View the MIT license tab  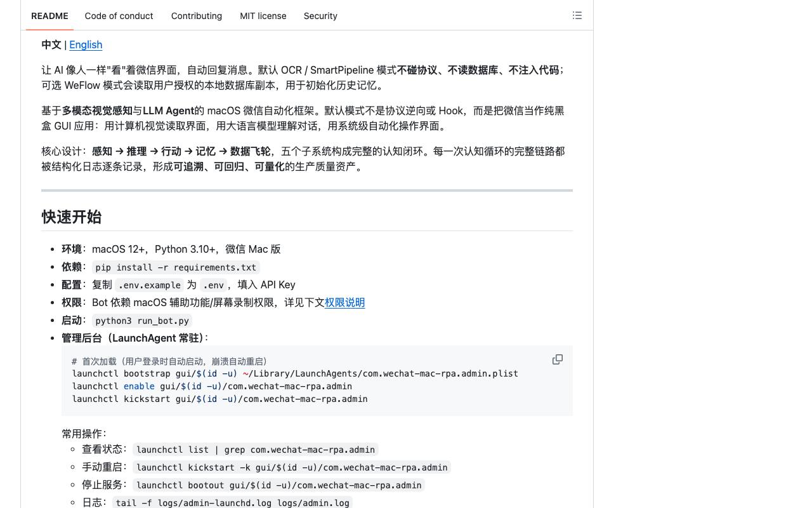click(263, 16)
